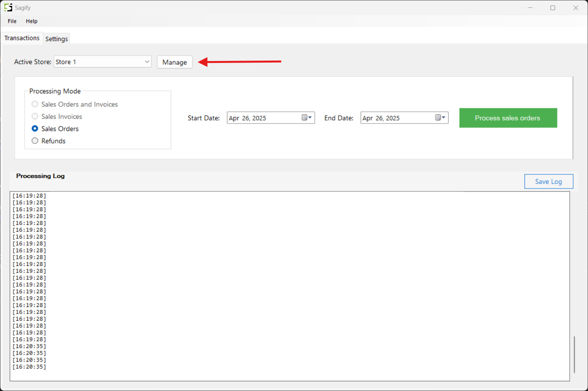
Task: Click the Processing Log scrollbar thumb
Action: pyautogui.click(x=574, y=354)
